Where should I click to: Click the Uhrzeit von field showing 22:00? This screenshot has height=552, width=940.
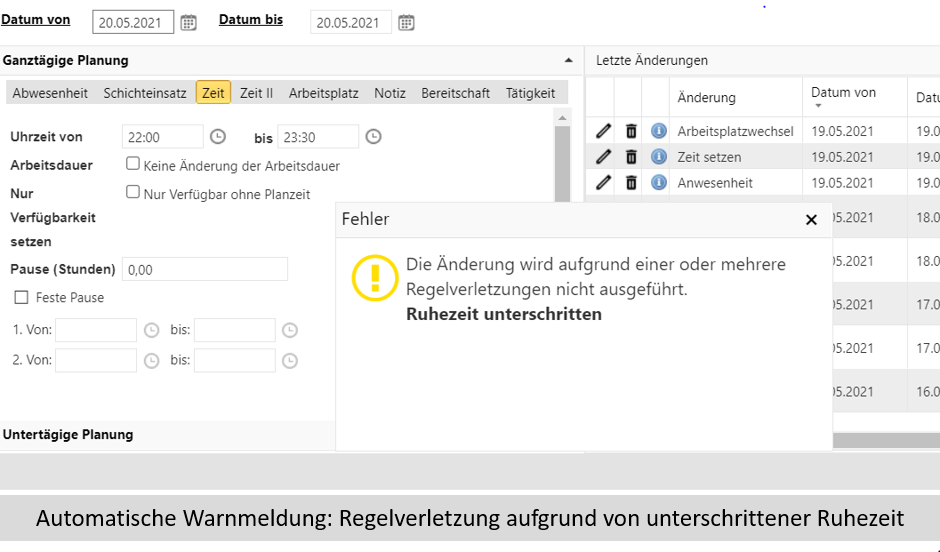(x=162, y=137)
